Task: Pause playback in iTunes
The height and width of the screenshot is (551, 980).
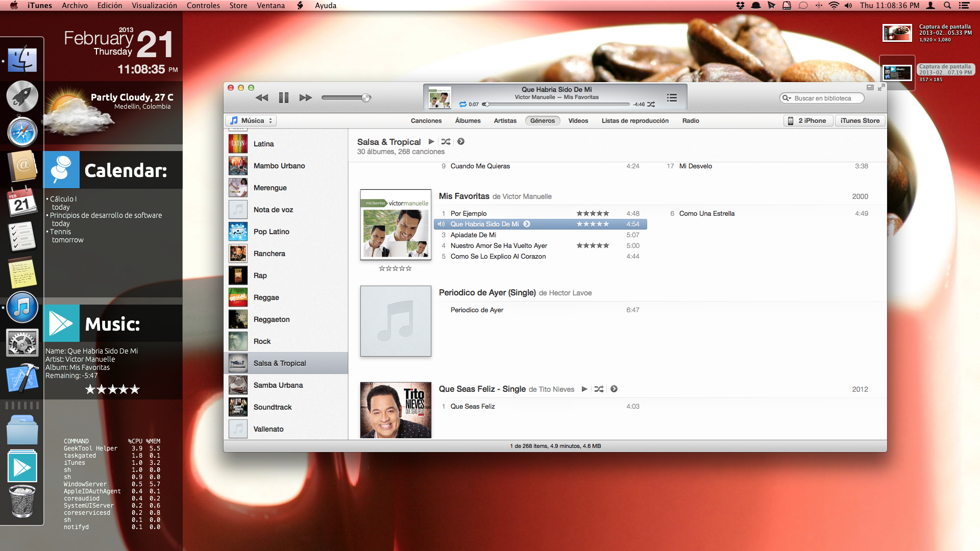Action: pos(284,97)
